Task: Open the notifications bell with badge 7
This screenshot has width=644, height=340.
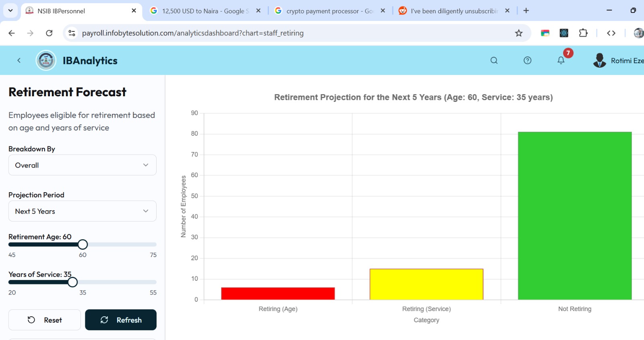Action: (561, 60)
